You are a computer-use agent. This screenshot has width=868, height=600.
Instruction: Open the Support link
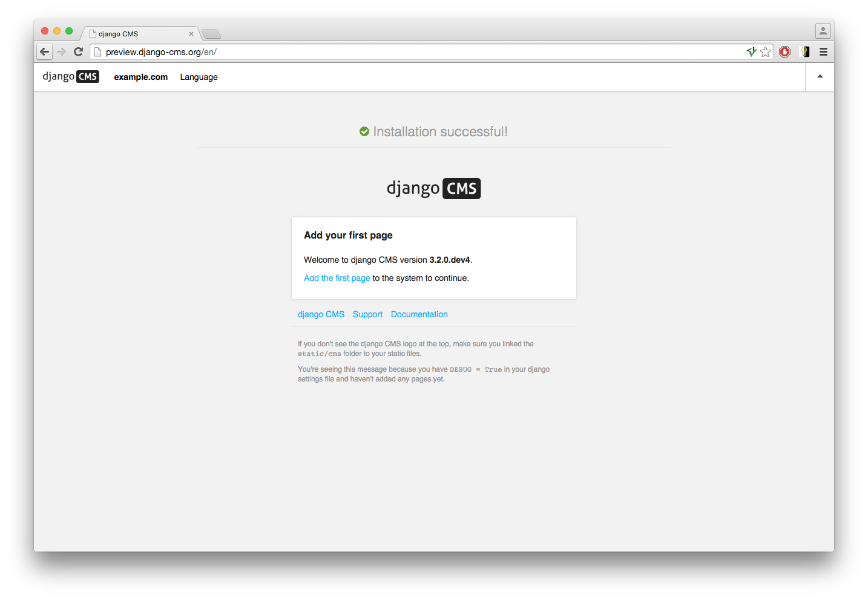coord(367,314)
